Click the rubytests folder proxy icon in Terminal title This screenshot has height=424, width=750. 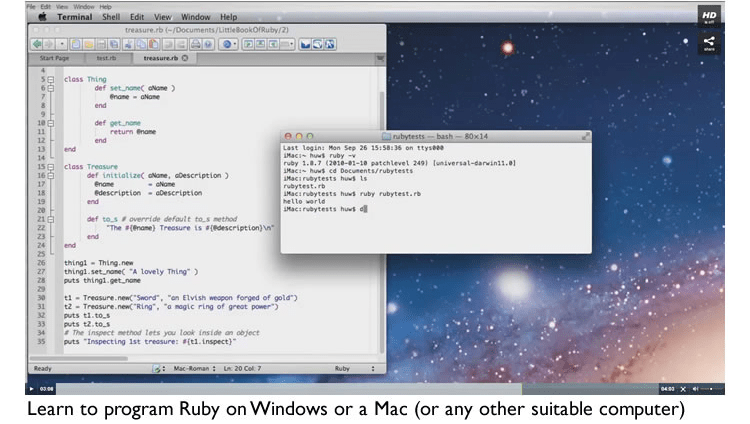(x=386, y=136)
